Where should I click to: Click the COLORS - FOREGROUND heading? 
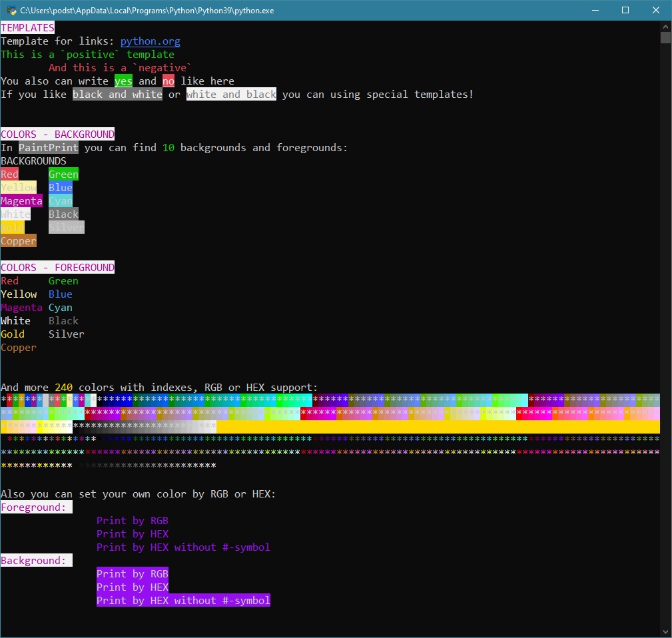pyautogui.click(x=57, y=268)
